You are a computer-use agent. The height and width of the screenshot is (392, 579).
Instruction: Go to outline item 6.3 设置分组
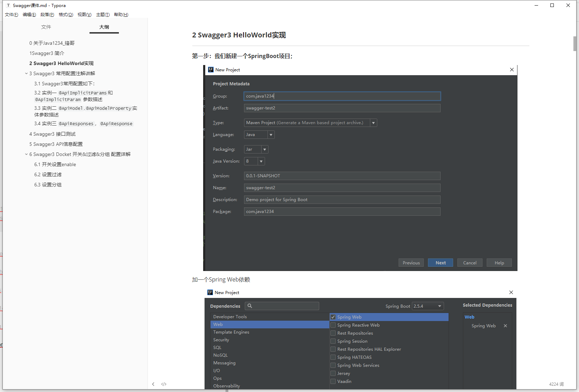(x=48, y=185)
